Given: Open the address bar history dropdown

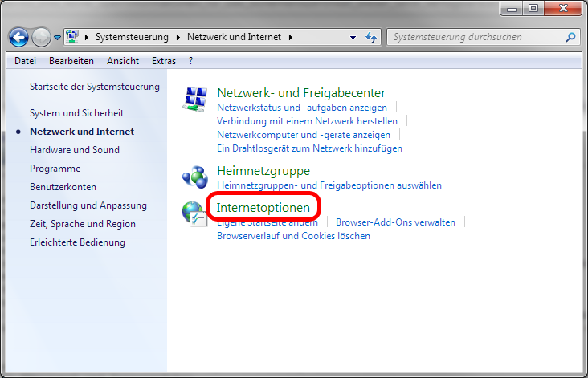Looking at the screenshot, I should coord(353,37).
